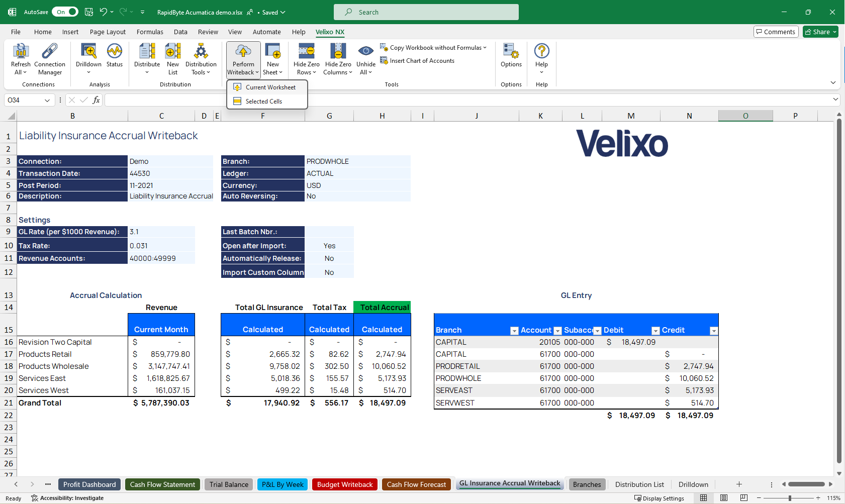Click the Share button
This screenshot has height=504, width=845.
click(x=820, y=32)
